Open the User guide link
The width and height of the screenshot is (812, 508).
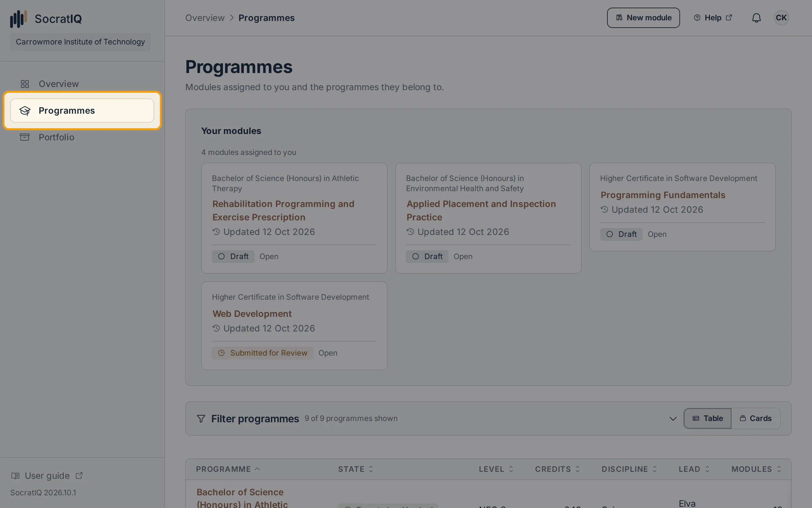(x=47, y=476)
